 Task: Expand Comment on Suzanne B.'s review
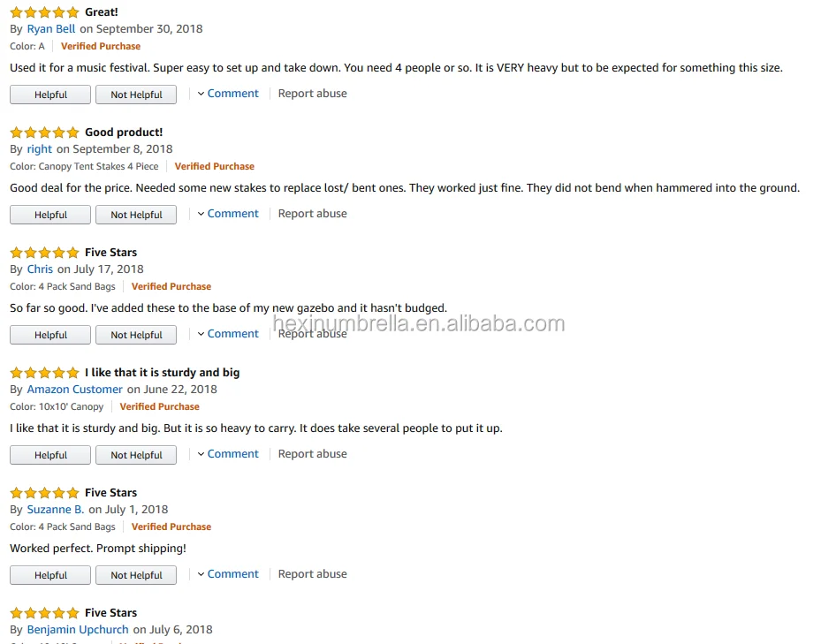pyautogui.click(x=232, y=574)
